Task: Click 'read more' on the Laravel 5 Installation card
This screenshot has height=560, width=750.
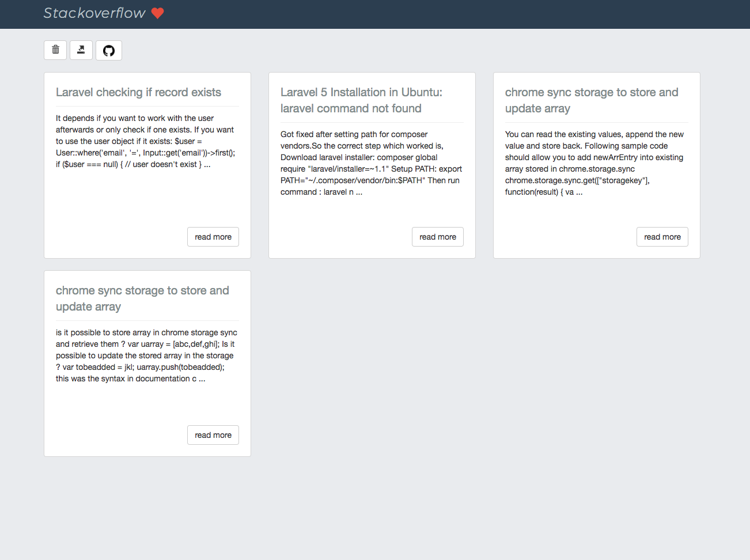Action: point(437,236)
